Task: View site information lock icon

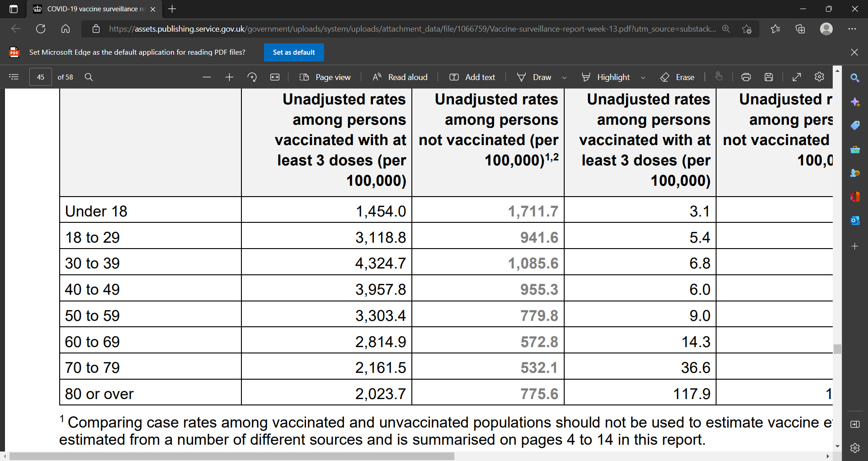Action: [x=96, y=29]
